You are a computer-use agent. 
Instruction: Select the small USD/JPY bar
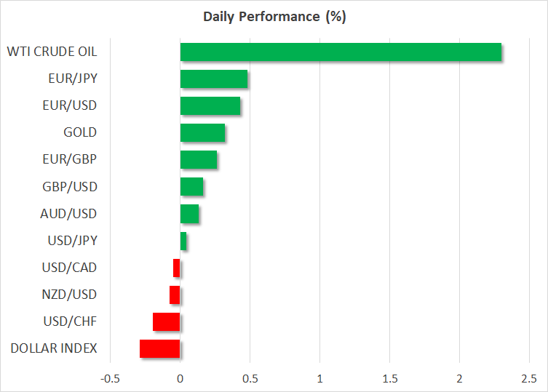(183, 241)
